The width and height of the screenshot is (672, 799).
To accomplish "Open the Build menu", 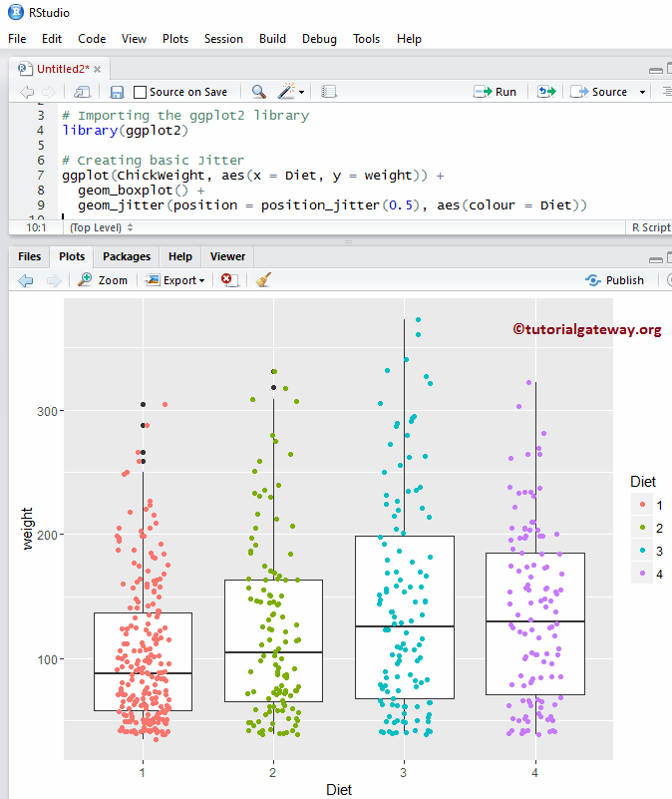I will click(272, 39).
